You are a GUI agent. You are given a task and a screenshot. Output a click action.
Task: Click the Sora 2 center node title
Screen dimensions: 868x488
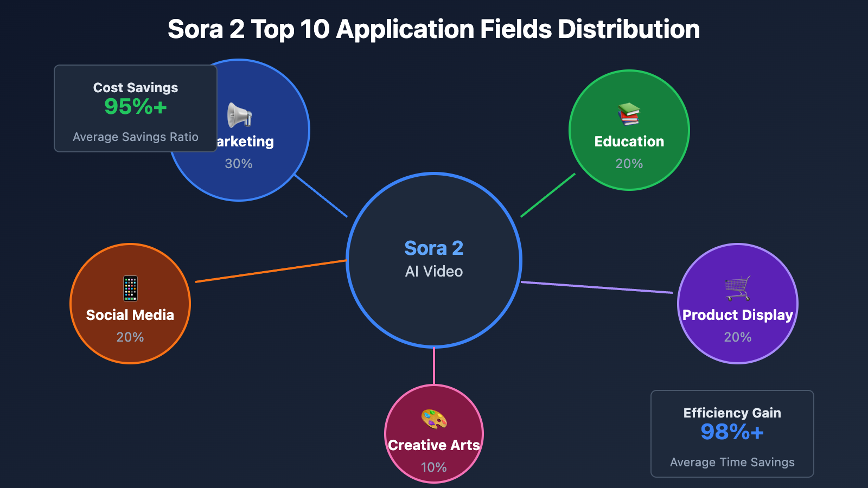[434, 248]
